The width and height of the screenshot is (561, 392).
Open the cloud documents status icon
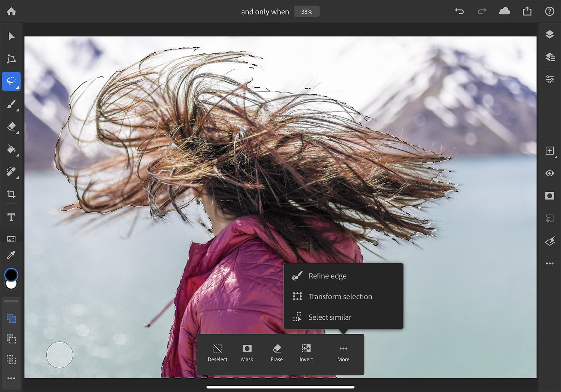click(x=504, y=12)
